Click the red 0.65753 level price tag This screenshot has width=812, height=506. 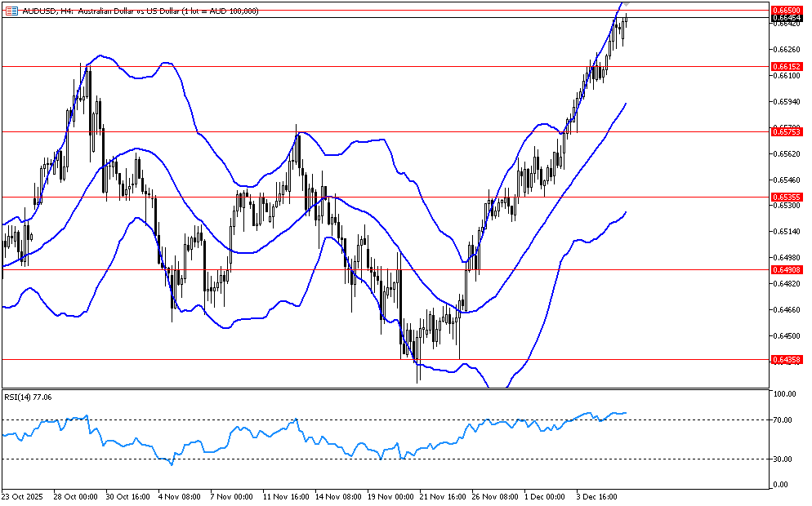tap(785, 131)
